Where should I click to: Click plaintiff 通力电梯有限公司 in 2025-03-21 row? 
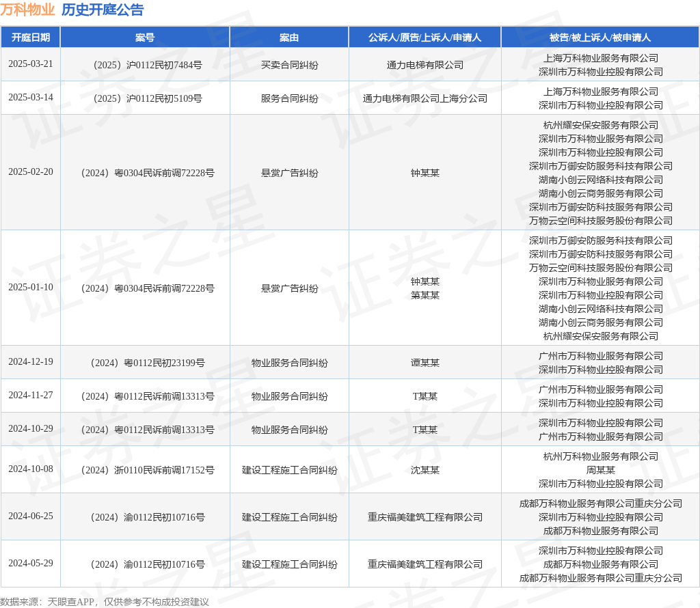[425, 65]
